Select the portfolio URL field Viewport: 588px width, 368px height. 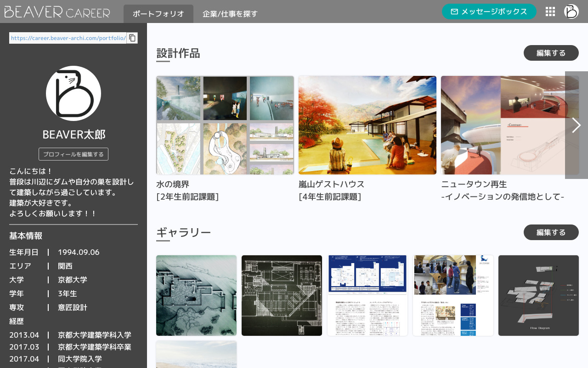(x=68, y=38)
